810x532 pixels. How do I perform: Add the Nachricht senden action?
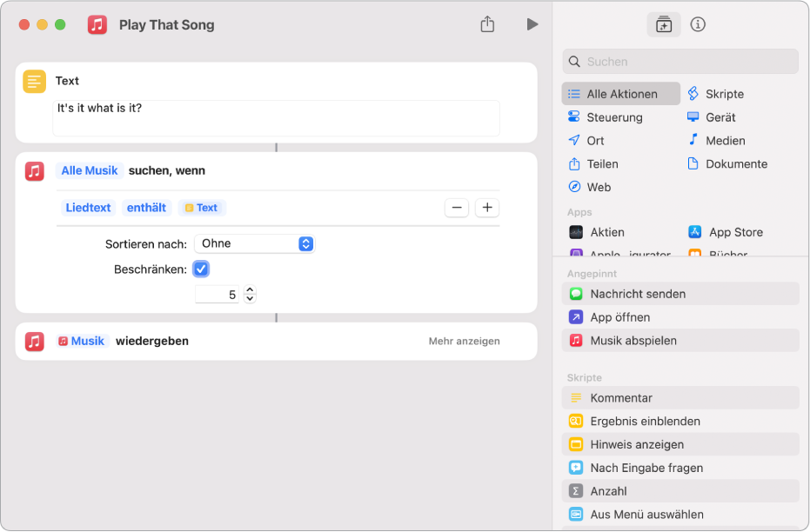click(680, 294)
